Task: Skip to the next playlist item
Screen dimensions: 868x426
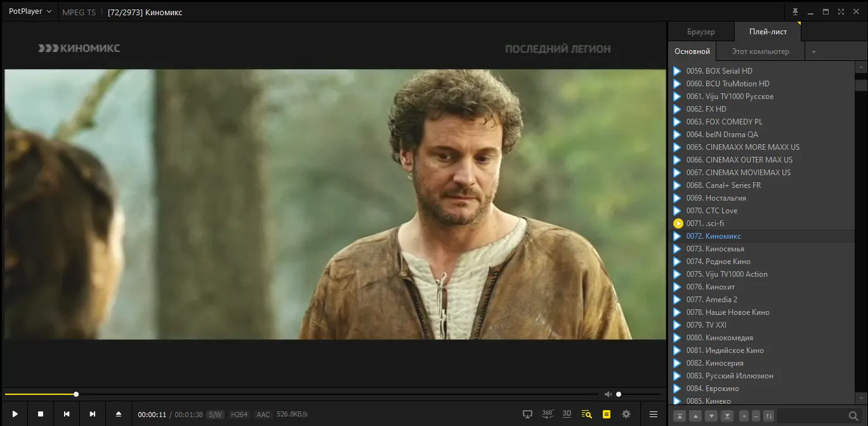Action: point(93,414)
